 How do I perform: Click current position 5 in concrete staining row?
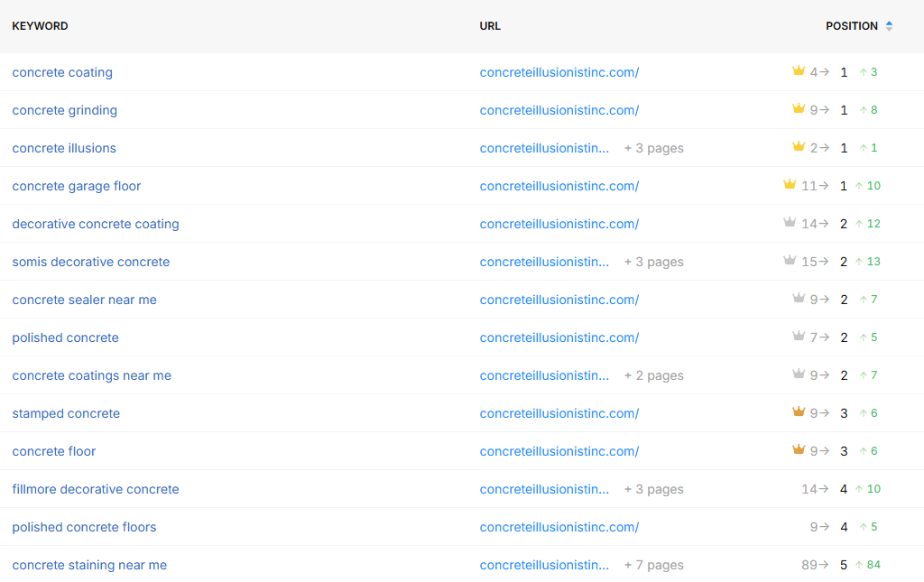pyautogui.click(x=844, y=565)
